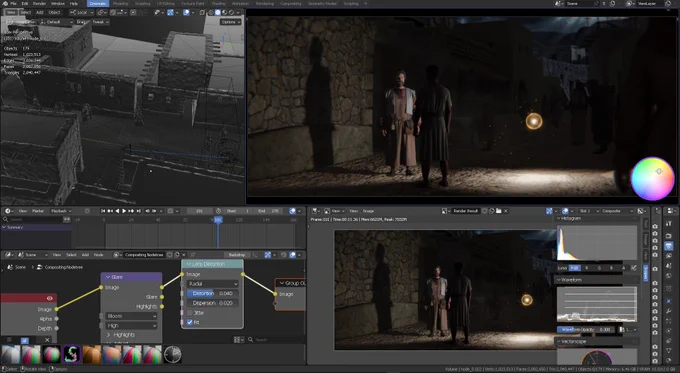
Task: Toggle the Fit checkbox in Lens Distortion
Action: pos(190,322)
